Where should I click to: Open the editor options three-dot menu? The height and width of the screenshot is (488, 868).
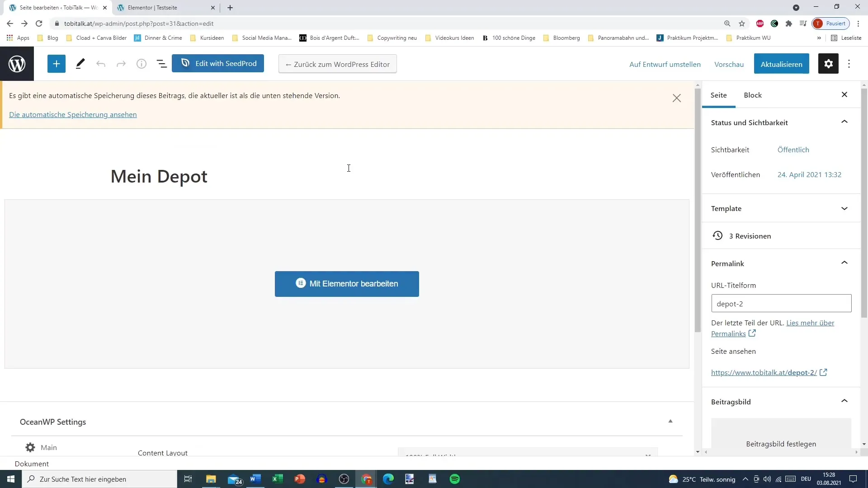click(849, 64)
